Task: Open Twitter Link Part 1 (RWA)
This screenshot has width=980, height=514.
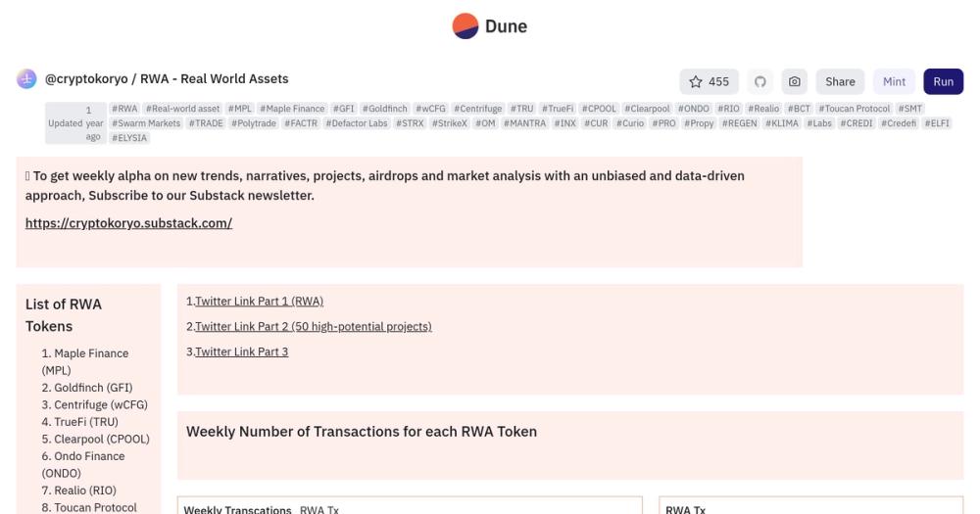Action: (259, 301)
